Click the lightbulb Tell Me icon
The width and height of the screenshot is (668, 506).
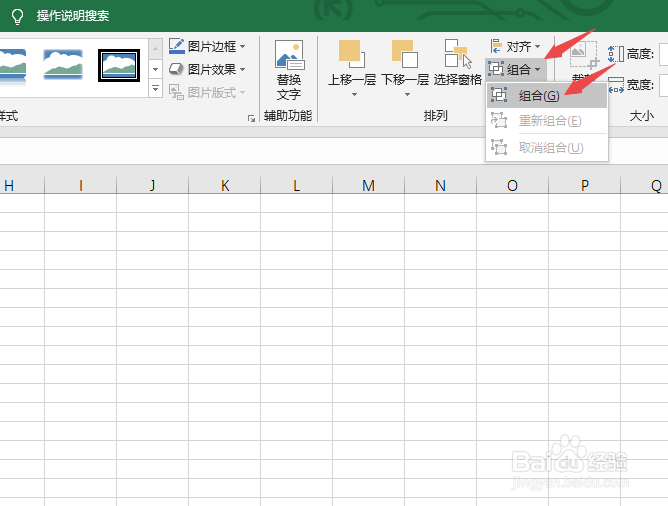[x=17, y=16]
